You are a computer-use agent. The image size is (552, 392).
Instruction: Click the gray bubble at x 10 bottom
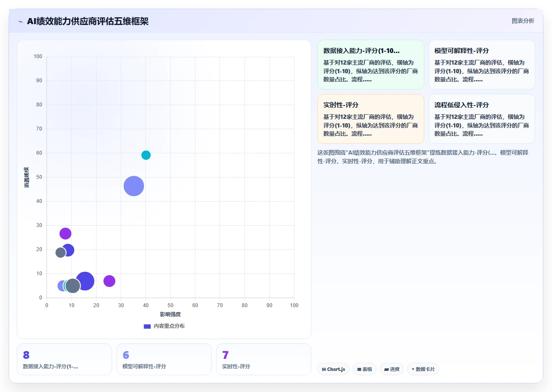tap(73, 286)
